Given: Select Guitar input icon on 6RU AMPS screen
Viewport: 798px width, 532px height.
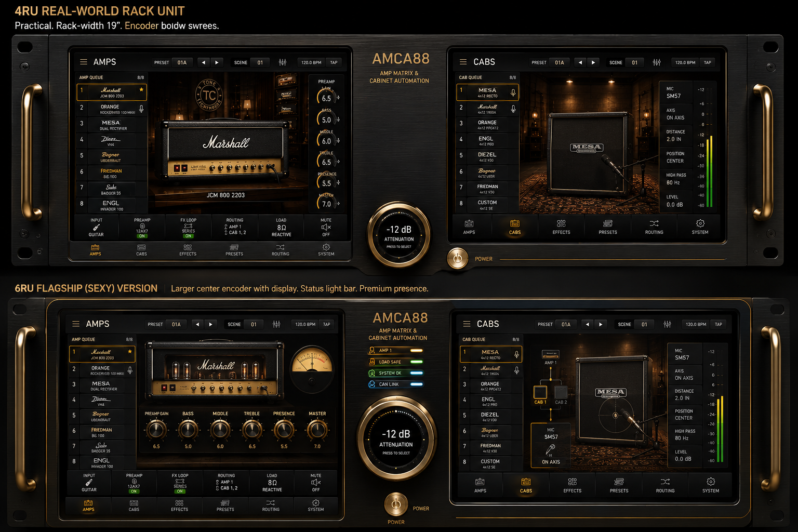Looking at the screenshot, I should 89,482.
